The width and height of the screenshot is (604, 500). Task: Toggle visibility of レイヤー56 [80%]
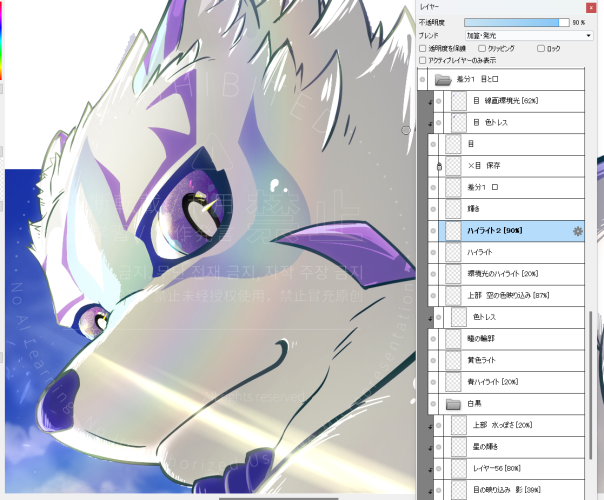tap(438, 469)
